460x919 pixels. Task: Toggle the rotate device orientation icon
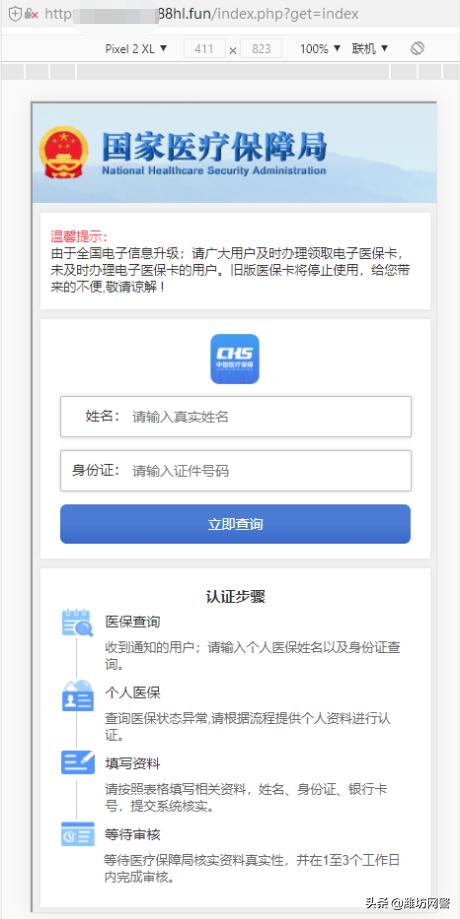tap(417, 49)
